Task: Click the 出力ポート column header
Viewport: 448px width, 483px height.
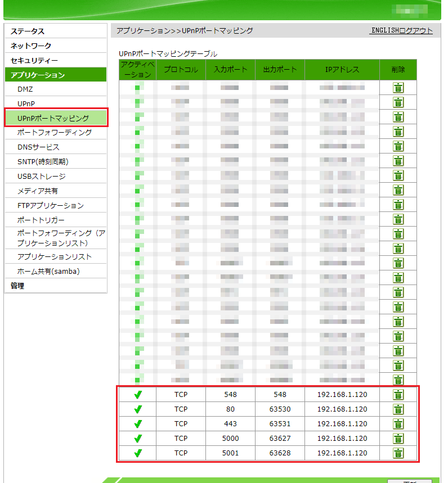Action: (x=280, y=70)
